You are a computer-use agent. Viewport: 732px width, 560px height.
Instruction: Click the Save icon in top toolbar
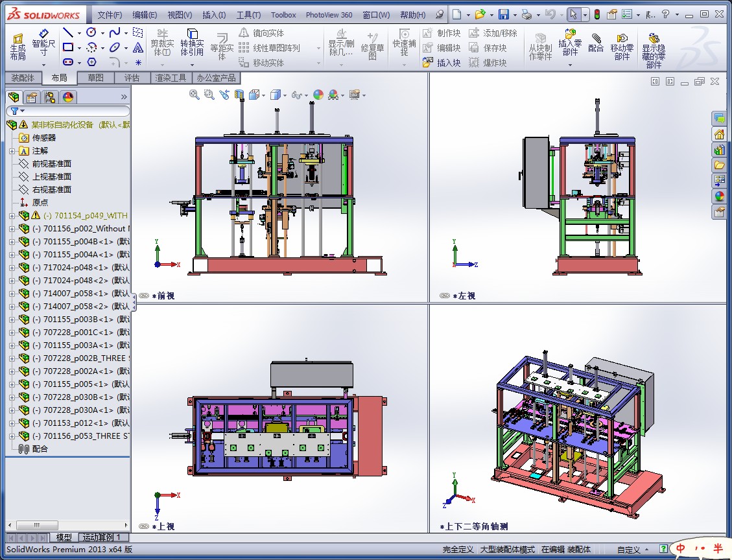(x=503, y=14)
